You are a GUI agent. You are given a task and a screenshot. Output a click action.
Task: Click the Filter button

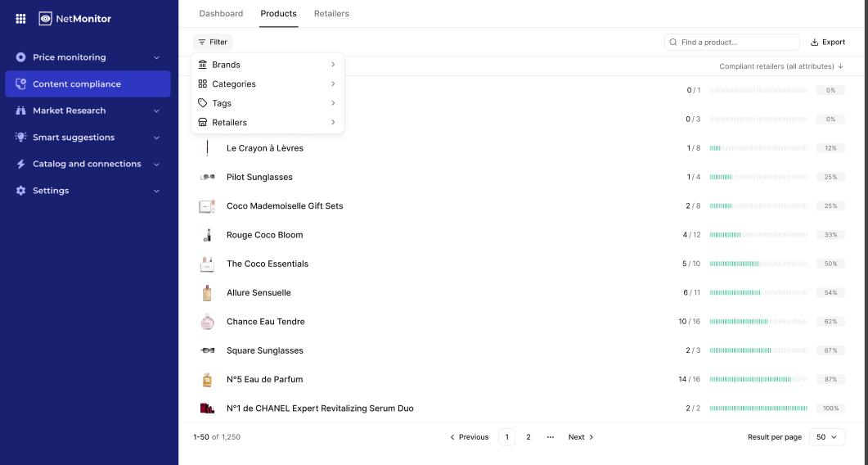pyautogui.click(x=213, y=42)
